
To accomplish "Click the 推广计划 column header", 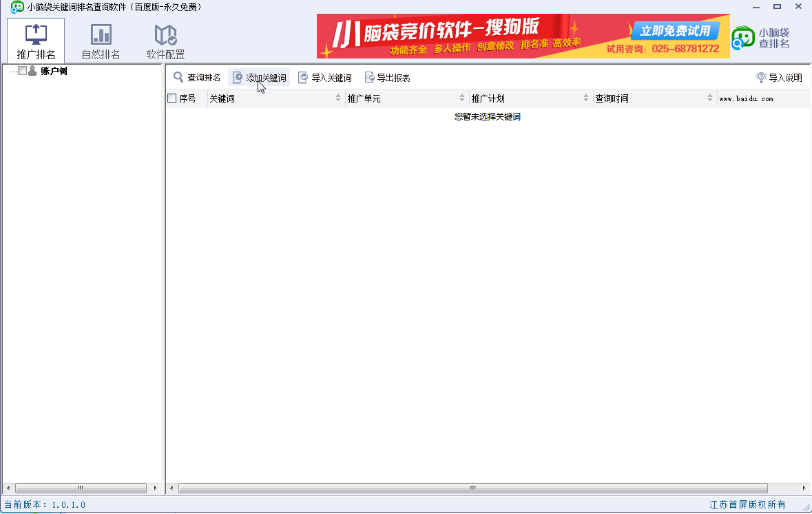I will (531, 98).
